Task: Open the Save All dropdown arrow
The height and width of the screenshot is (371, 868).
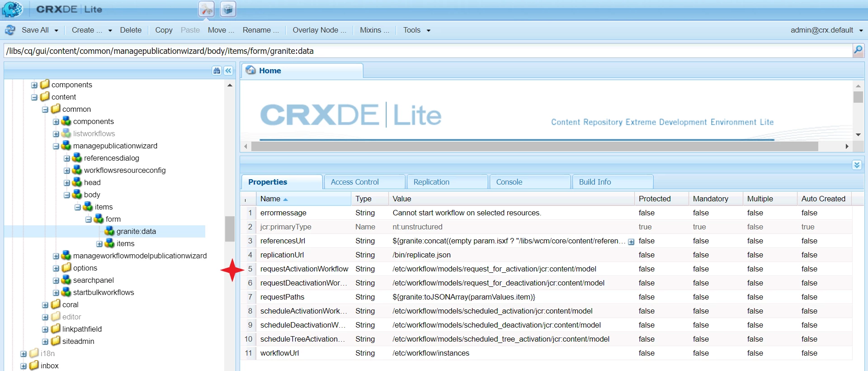Action: [57, 30]
